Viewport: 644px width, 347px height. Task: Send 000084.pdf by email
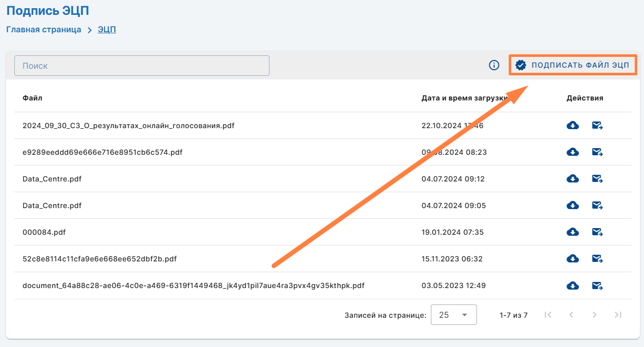[597, 232]
